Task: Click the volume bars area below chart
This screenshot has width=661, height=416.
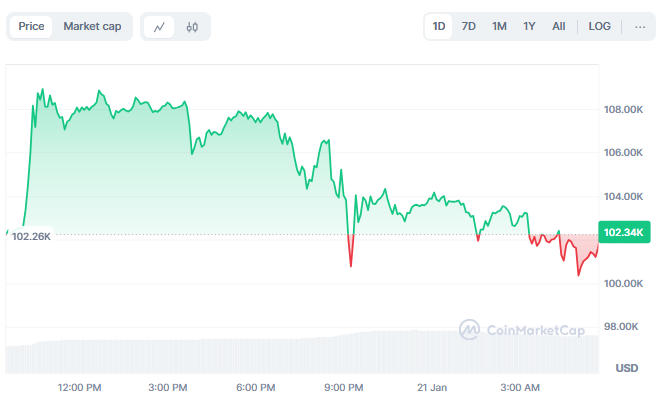Action: pyautogui.click(x=300, y=354)
